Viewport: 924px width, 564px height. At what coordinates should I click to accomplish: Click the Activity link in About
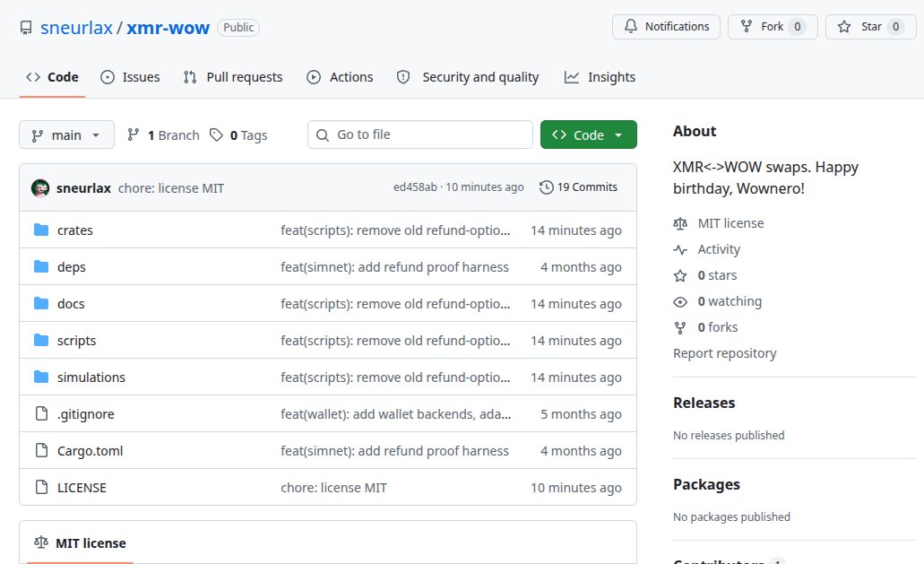coord(719,249)
